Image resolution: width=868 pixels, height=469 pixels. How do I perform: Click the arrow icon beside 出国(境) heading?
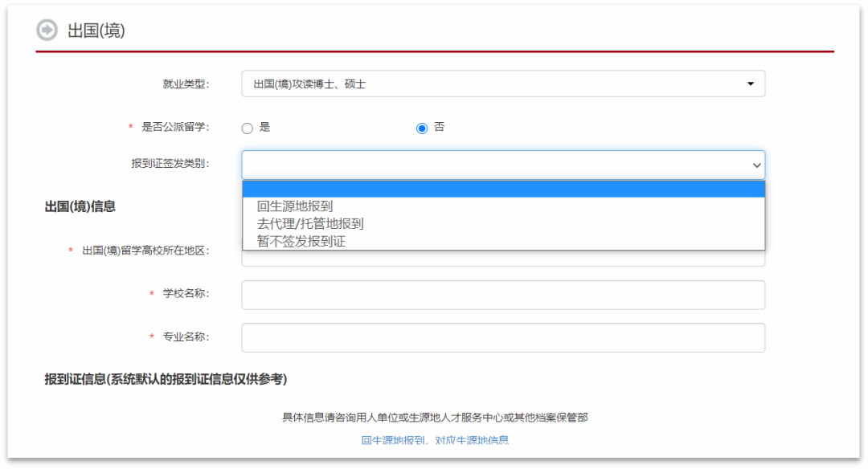[47, 30]
